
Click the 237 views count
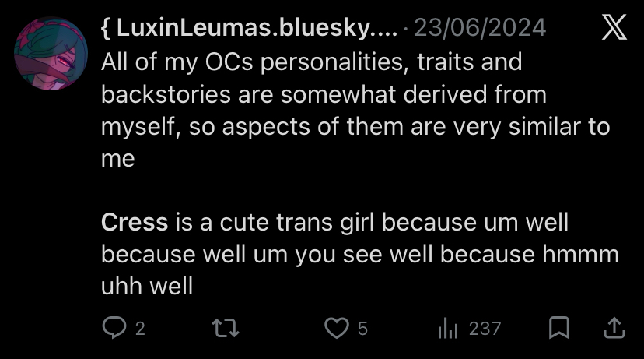point(485,329)
